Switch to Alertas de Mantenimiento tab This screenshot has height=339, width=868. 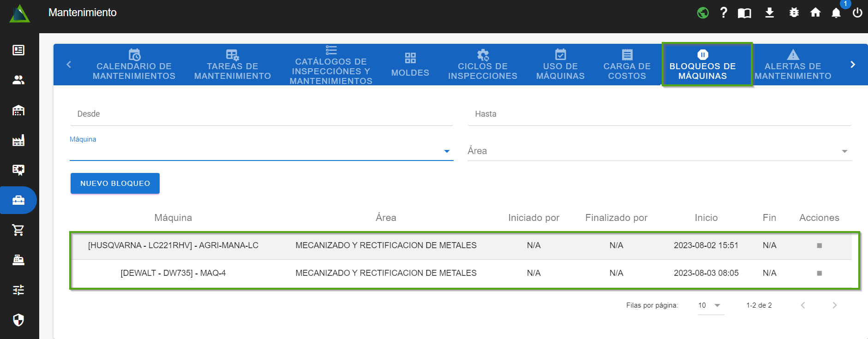(x=793, y=65)
